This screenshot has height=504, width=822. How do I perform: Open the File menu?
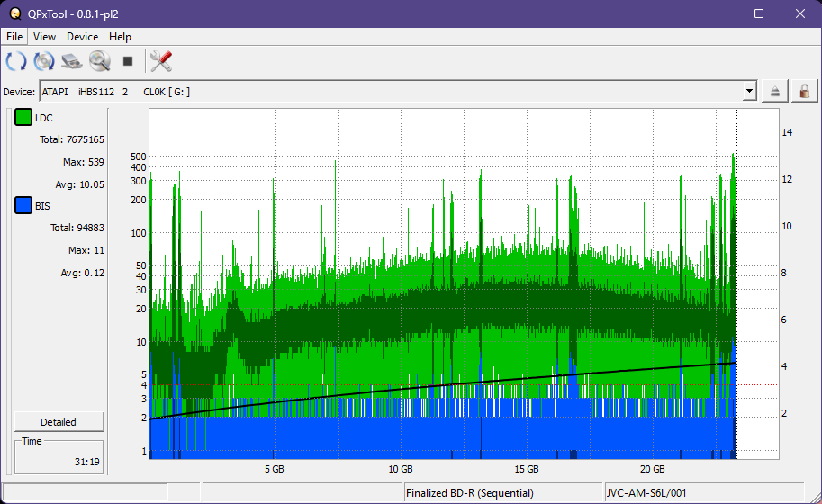(x=14, y=37)
